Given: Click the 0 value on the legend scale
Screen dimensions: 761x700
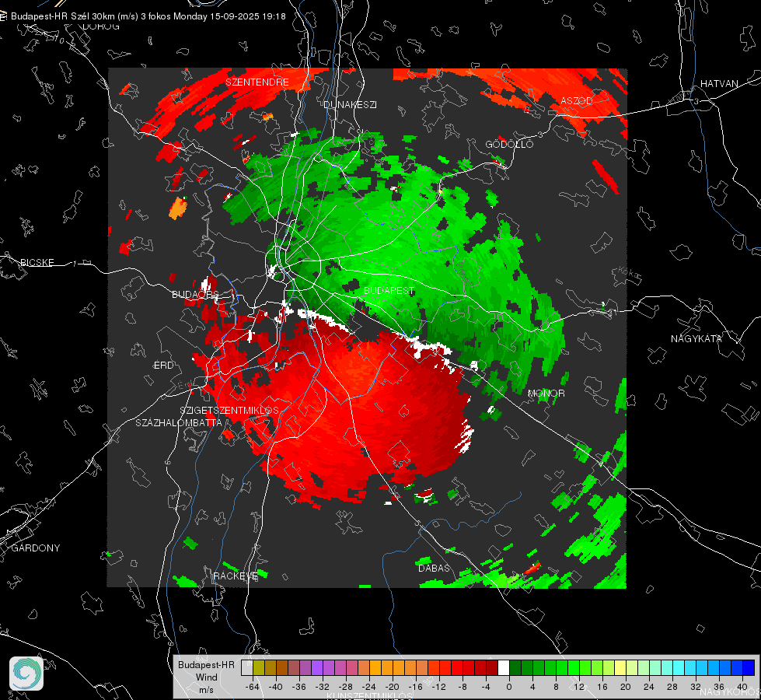Looking at the screenshot, I should 509,687.
